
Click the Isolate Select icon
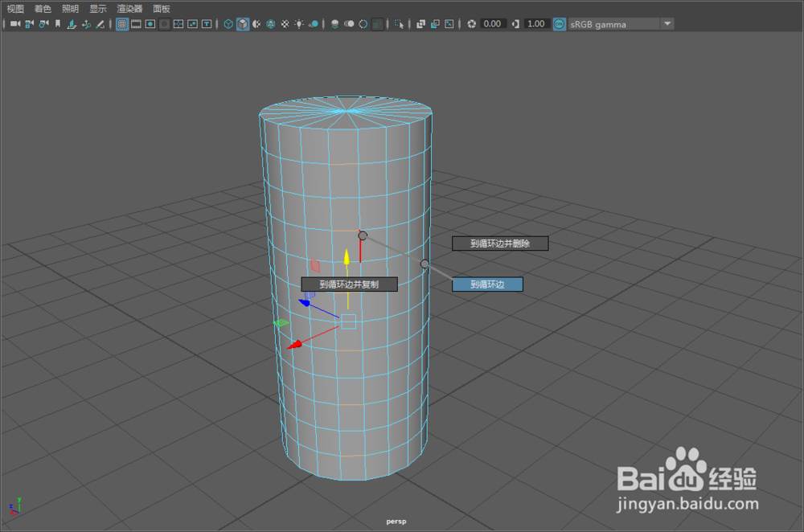399,24
